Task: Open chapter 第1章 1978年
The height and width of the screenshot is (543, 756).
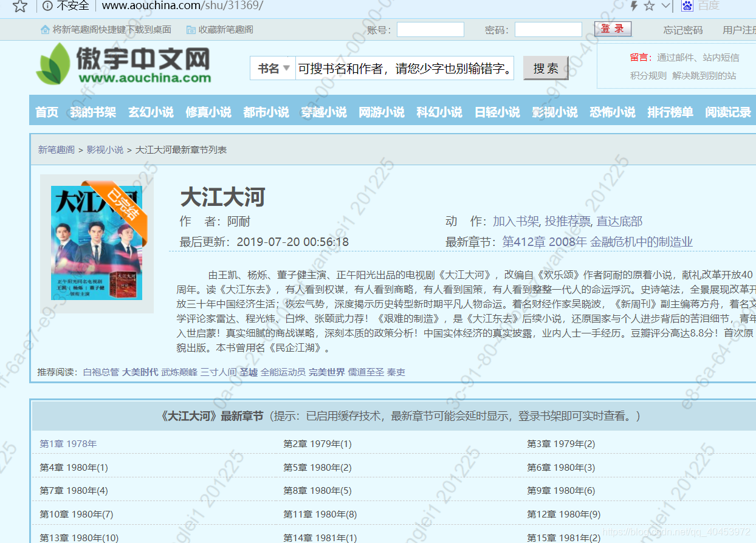Action: tap(68, 444)
